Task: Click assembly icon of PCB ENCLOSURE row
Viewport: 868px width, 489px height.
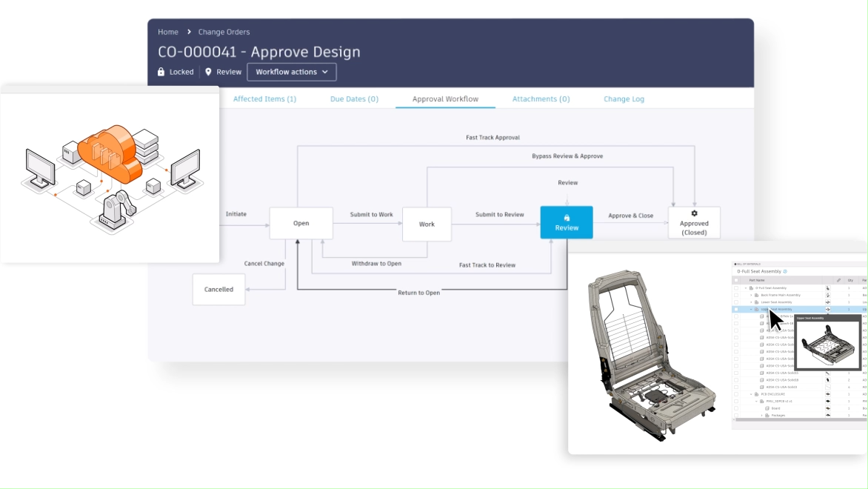Action: (756, 394)
